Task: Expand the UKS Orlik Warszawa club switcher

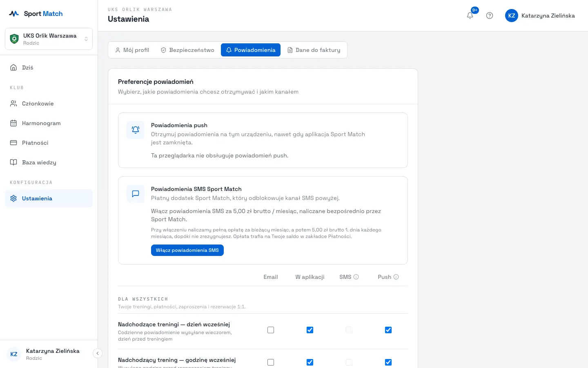Action: point(49,39)
